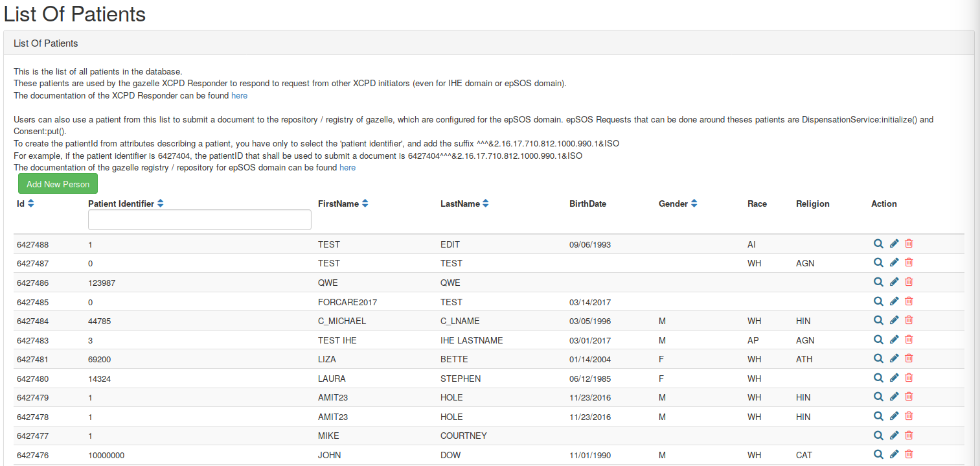Delete patient QWE QWE row
980x466 pixels.
[909, 282]
